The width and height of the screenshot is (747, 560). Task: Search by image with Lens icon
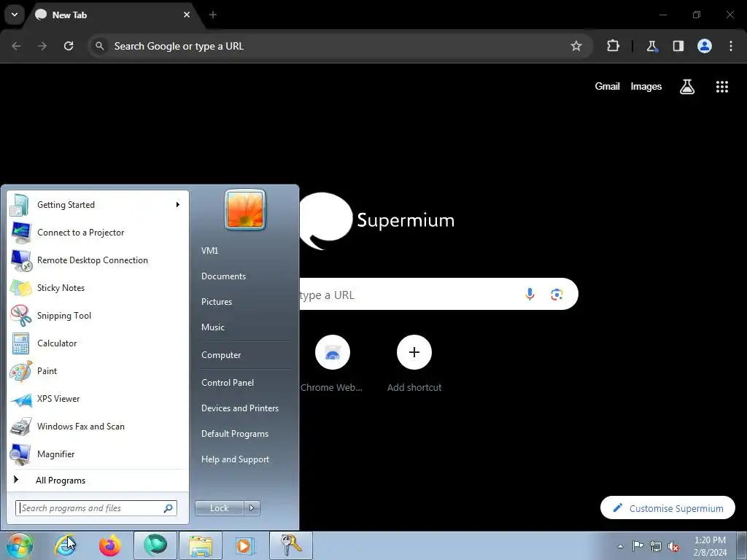(x=557, y=295)
